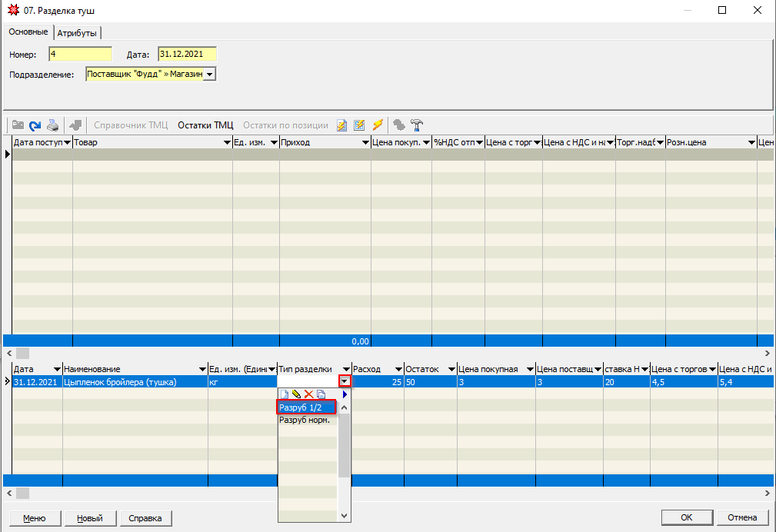This screenshot has width=776, height=532.
Task: Open the Наименование column filter arrow
Action: coord(202,370)
